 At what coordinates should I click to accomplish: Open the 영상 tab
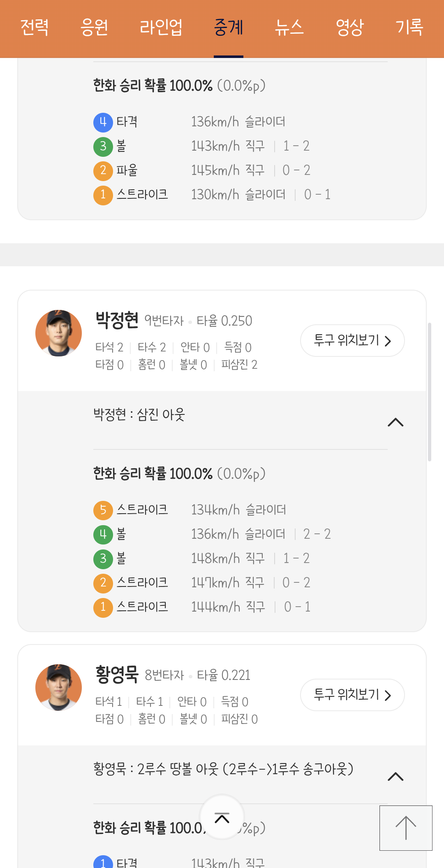click(x=350, y=27)
